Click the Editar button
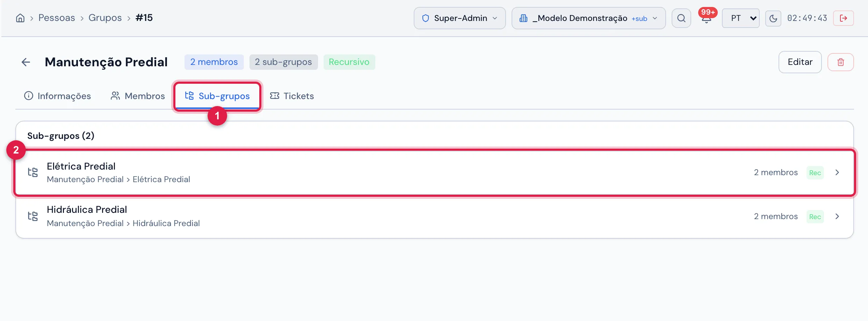The height and width of the screenshot is (321, 868). [800, 62]
